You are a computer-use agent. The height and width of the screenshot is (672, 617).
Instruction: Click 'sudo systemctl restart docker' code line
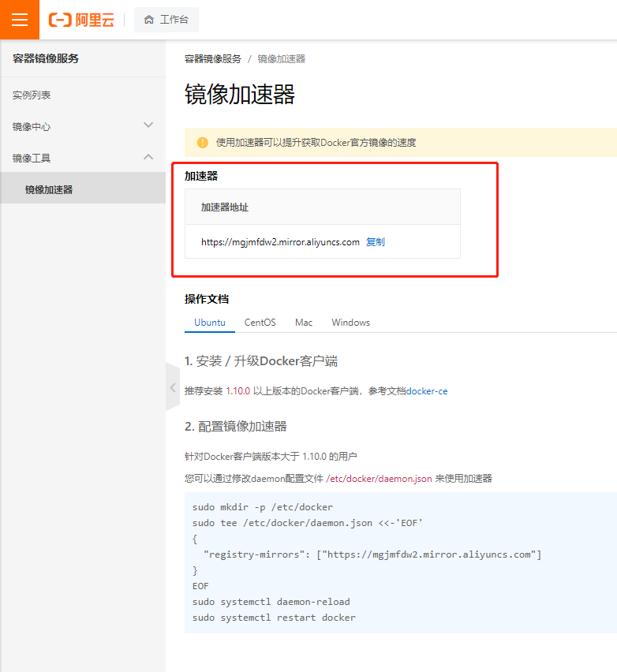point(274,618)
